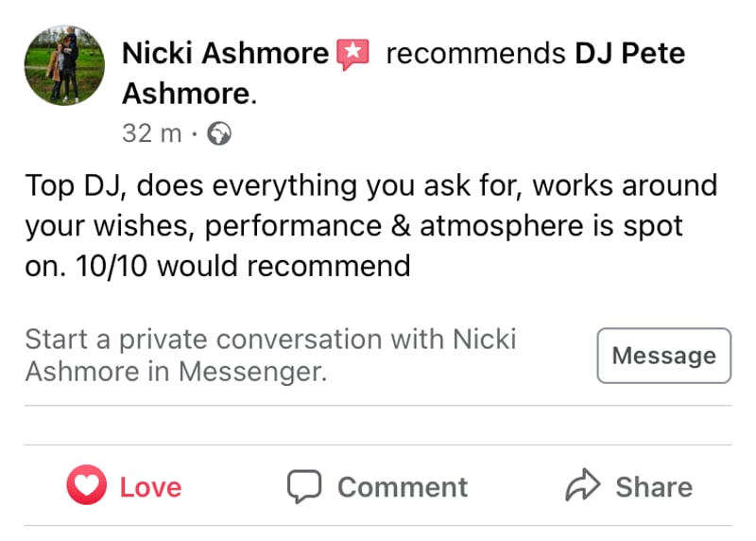Click the 32 m timestamp
Viewport: 756px width, 541px height.
point(151,134)
